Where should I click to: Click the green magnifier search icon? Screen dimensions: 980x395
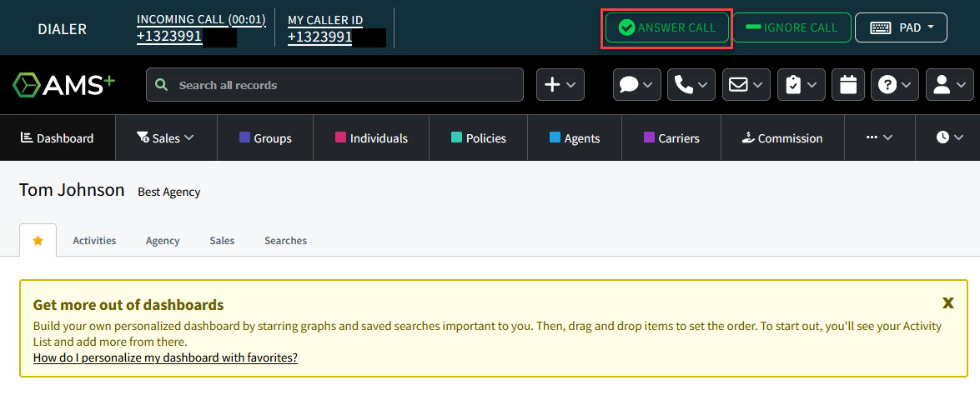161,85
